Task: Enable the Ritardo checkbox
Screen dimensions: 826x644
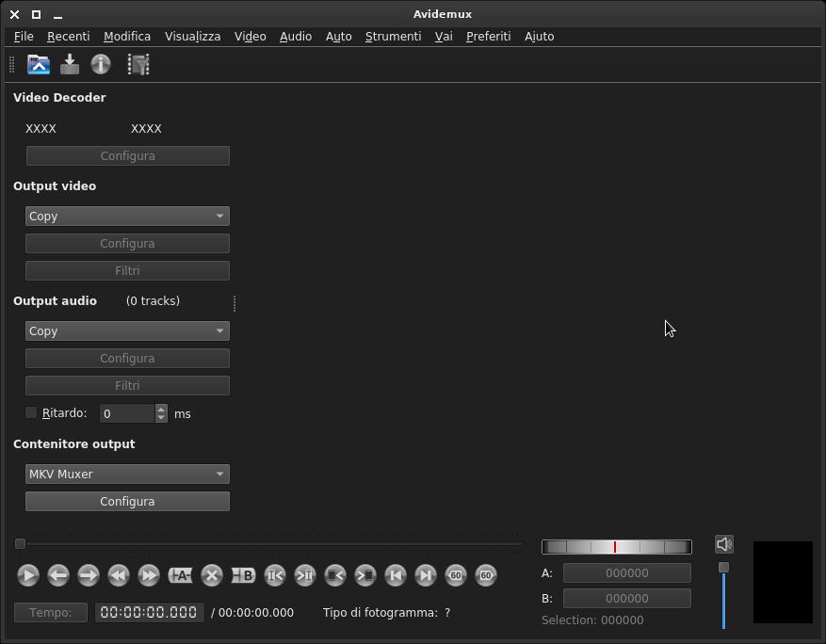Action: click(31, 412)
